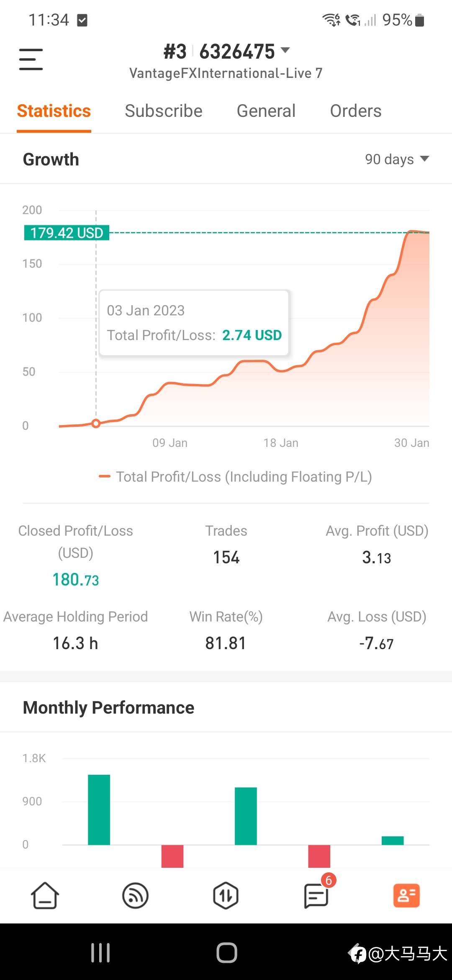Toggle Total Profit/Loss legend series

[x=236, y=477]
